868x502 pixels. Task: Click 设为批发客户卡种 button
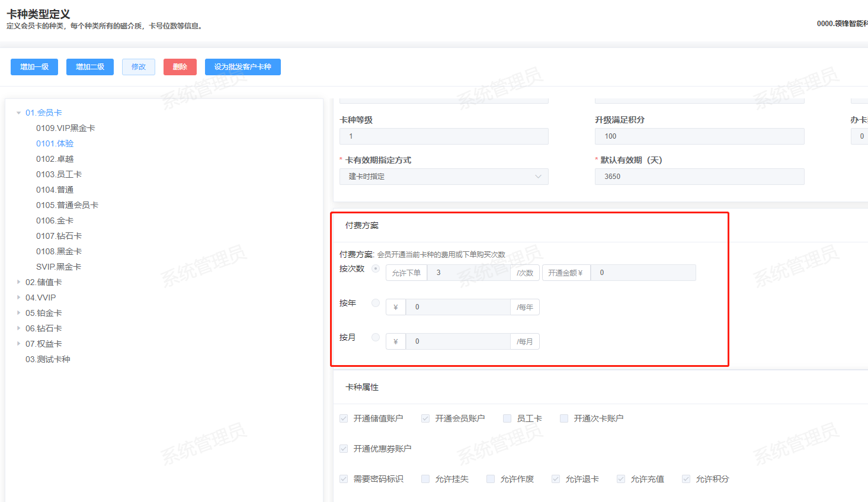pos(242,67)
